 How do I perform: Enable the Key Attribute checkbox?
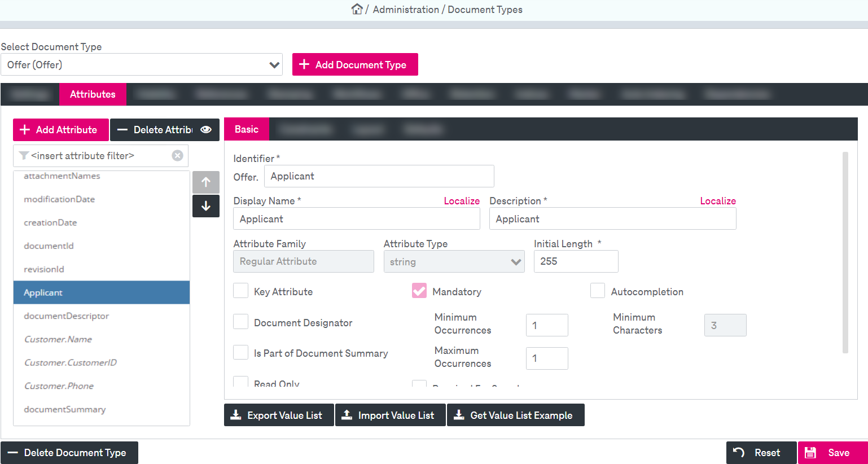(x=241, y=291)
